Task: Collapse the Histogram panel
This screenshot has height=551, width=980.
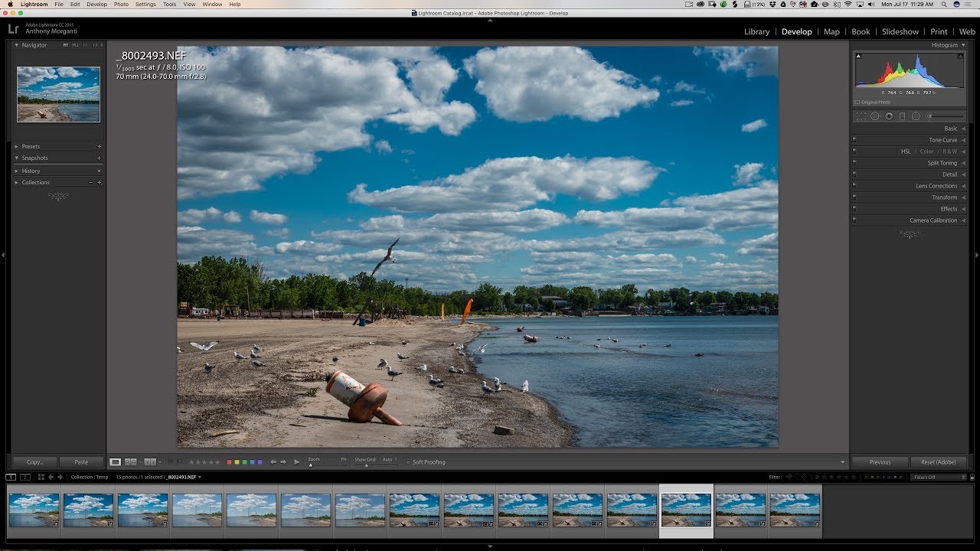Action: coord(963,45)
